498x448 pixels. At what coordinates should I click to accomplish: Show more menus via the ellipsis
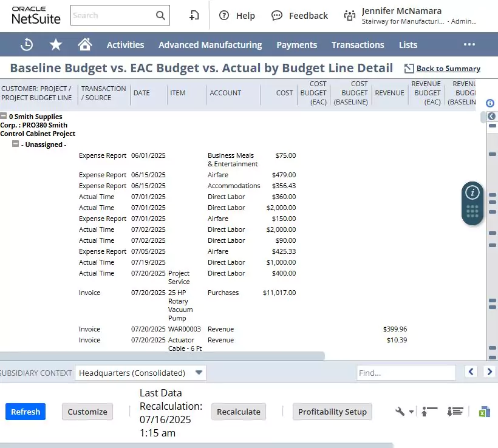pos(469,44)
